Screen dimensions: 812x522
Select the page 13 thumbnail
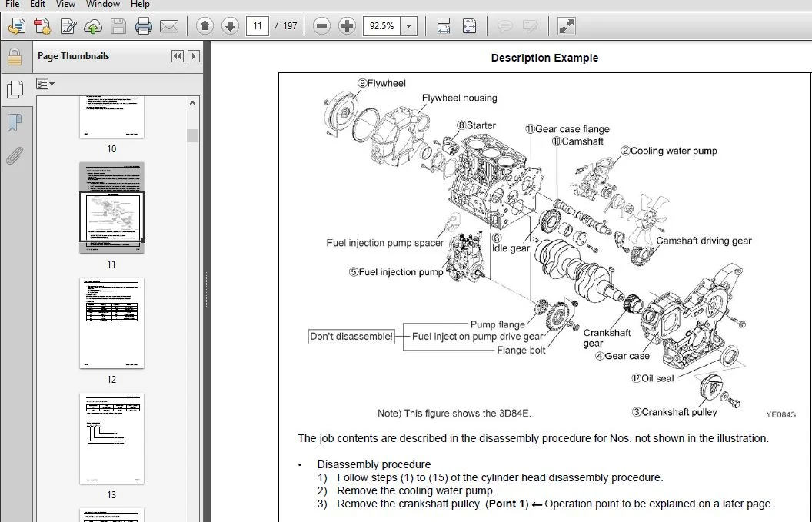click(111, 438)
